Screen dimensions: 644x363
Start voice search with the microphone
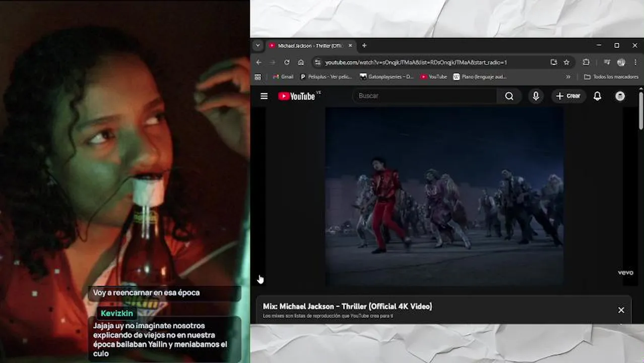536,96
